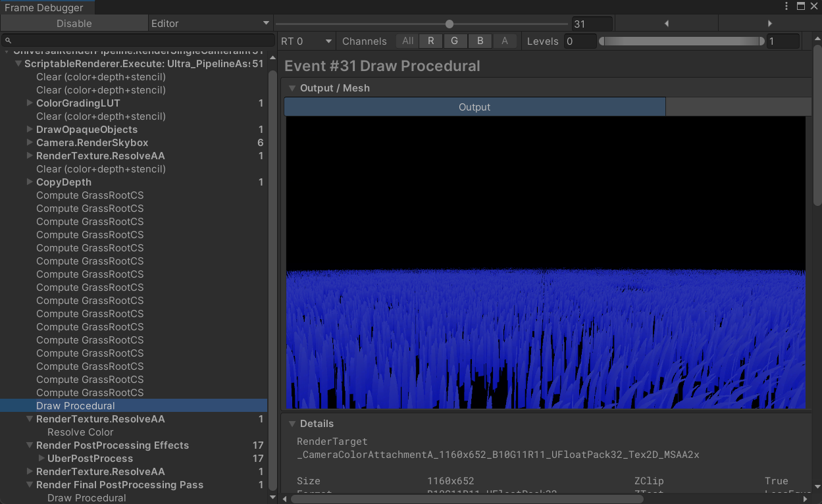
Task: Select the Output tab
Action: (475, 107)
